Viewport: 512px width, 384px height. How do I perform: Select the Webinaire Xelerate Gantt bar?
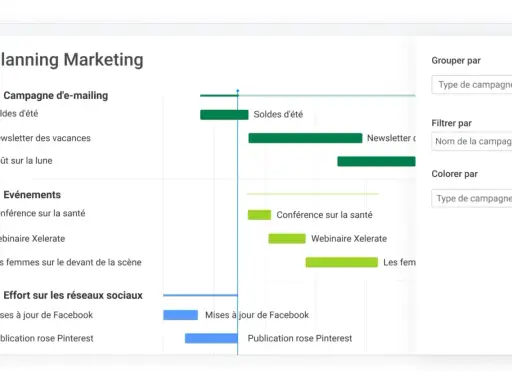pos(287,239)
